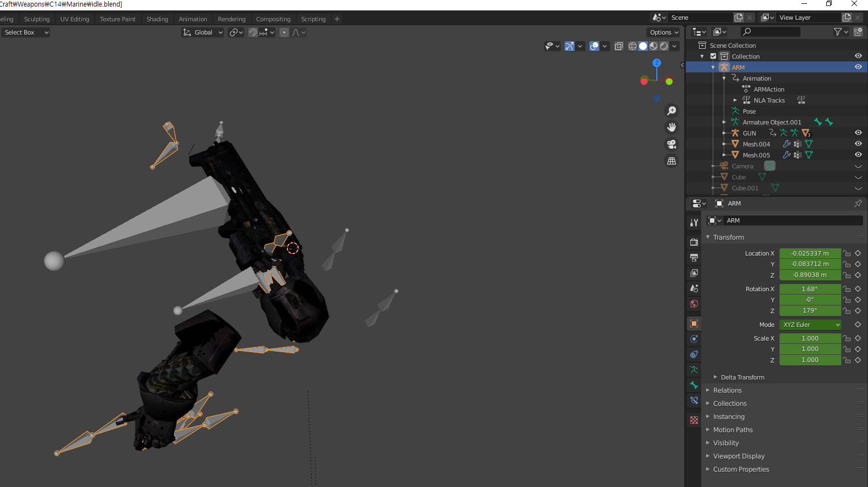
Task: Hide Mesh.004 with eye icon
Action: [858, 144]
